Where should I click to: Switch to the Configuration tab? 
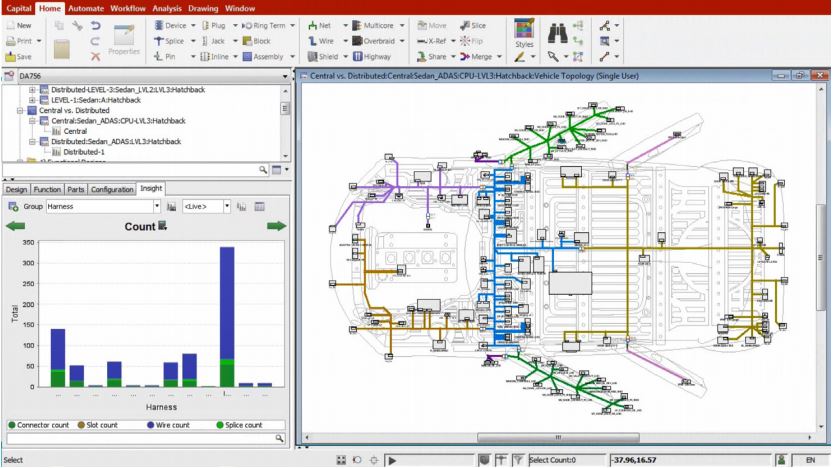112,189
